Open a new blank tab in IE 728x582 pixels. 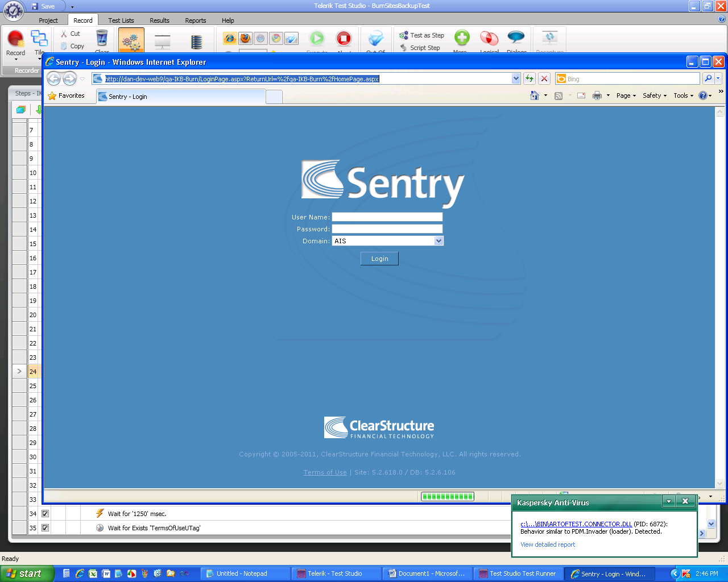tap(274, 97)
